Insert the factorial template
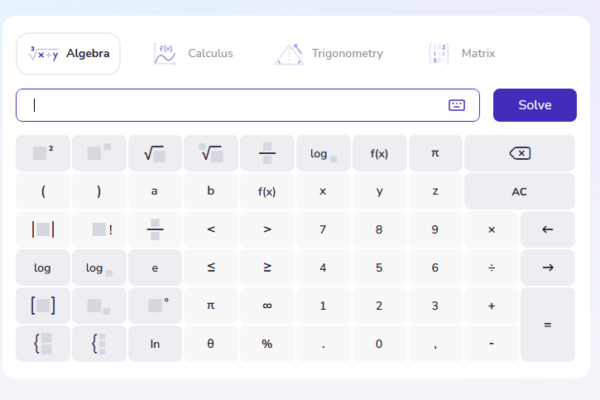 (99, 229)
